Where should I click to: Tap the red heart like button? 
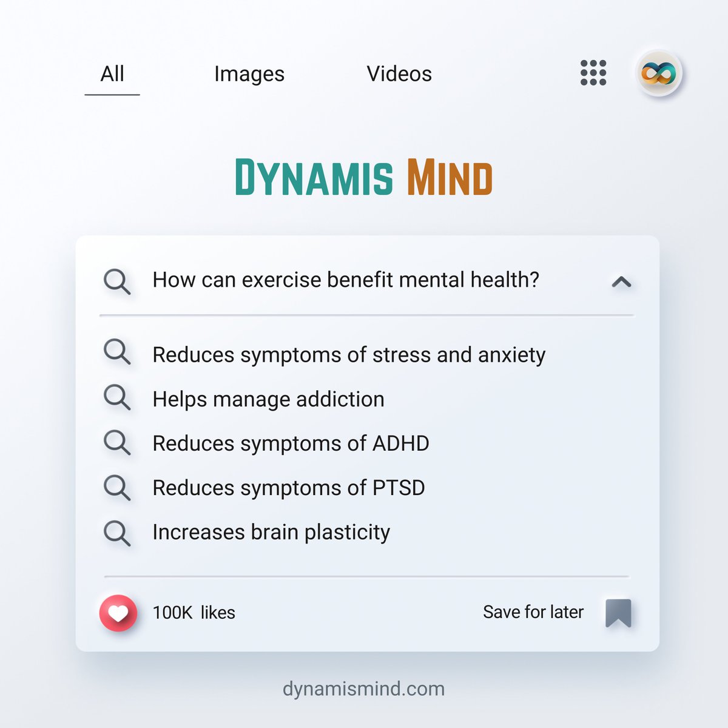118,613
